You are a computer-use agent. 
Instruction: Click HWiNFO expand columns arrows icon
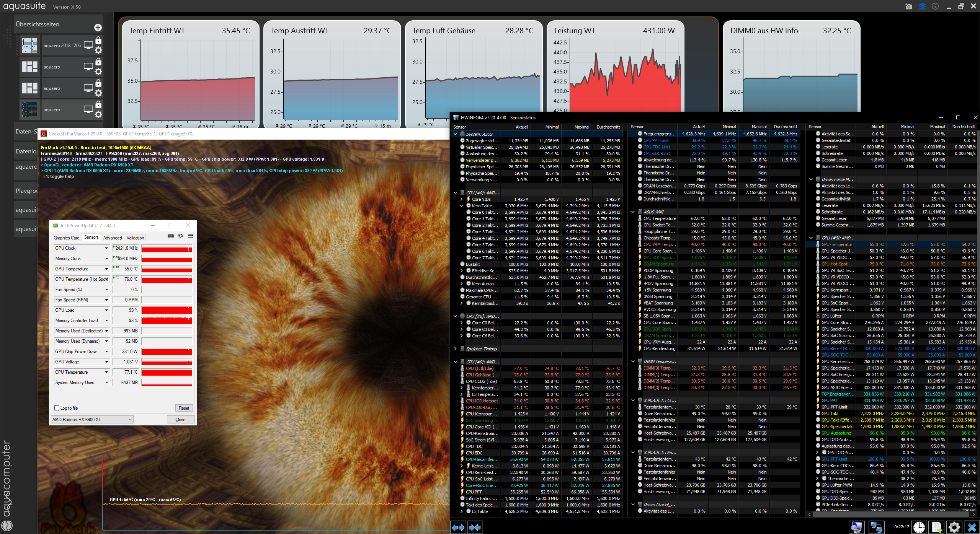pos(458,527)
